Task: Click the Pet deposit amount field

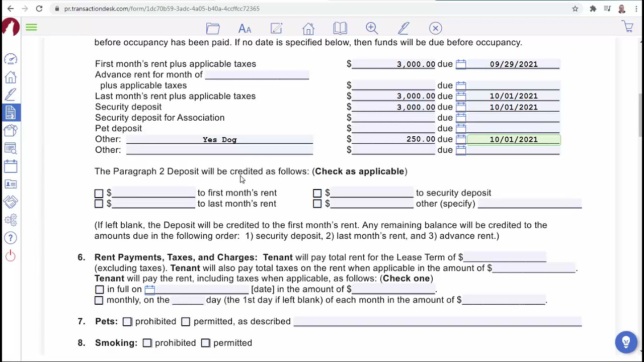Action: (x=393, y=129)
